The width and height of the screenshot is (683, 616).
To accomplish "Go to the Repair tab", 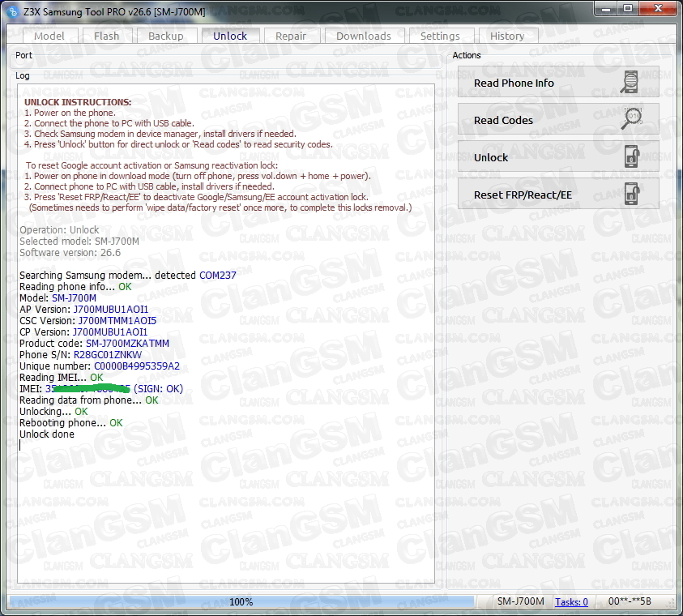I will 291,36.
